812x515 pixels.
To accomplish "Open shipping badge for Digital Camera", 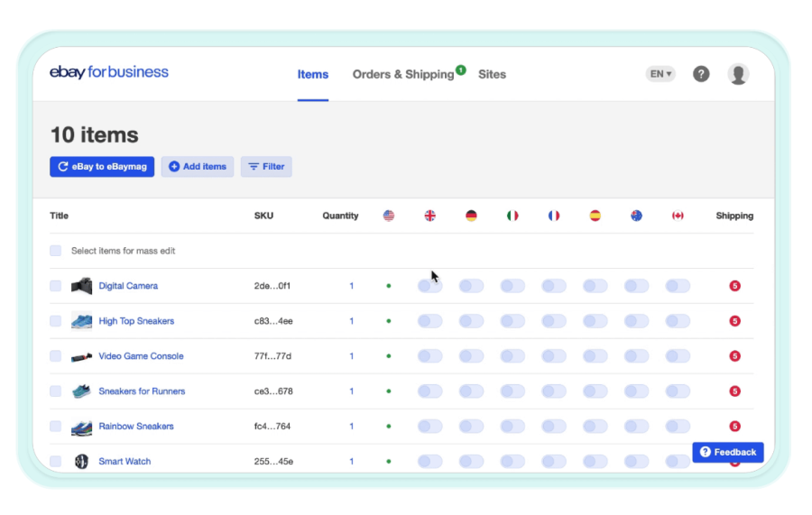I will 734,286.
